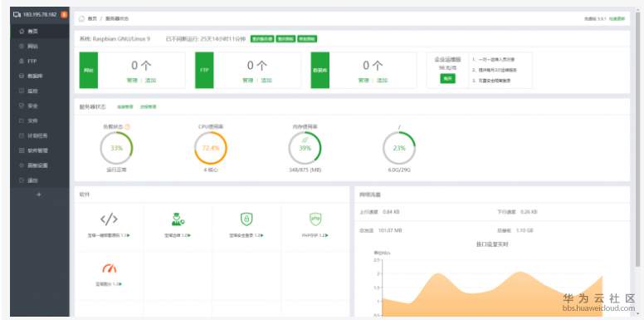Click the 'Raspbian GNU/Linux 9' system text
Screen dimensions: 644x320
click(121, 39)
